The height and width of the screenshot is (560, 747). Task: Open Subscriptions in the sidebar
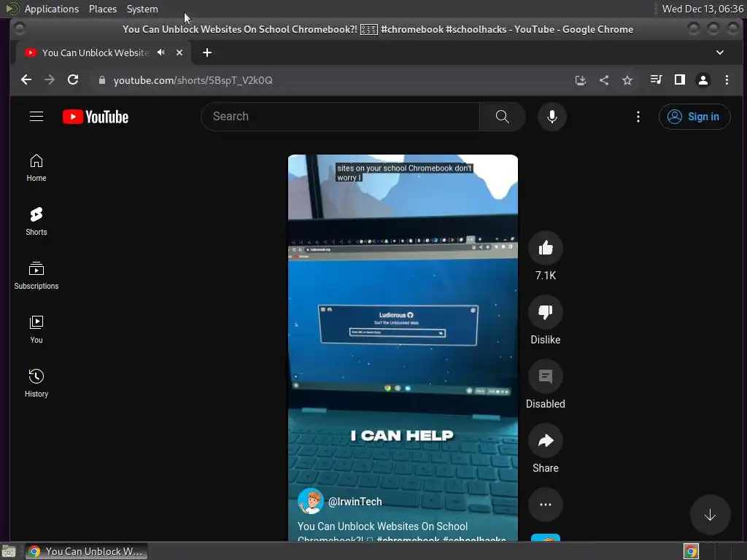(x=36, y=276)
